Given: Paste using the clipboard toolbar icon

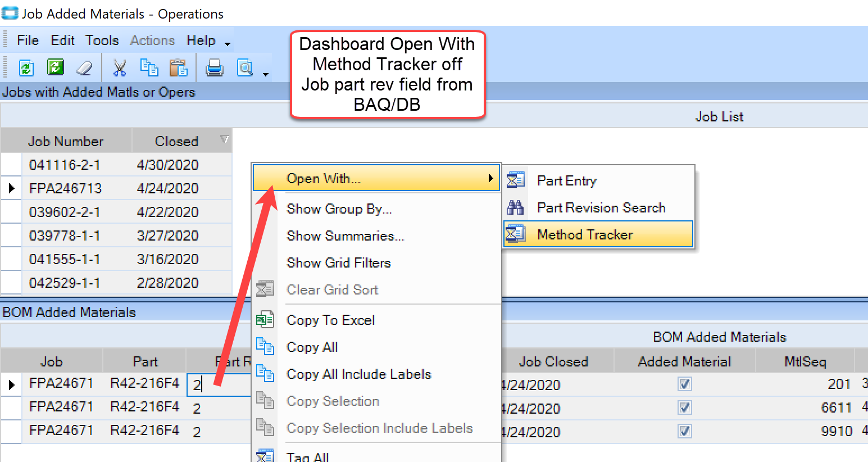Looking at the screenshot, I should pos(179,67).
